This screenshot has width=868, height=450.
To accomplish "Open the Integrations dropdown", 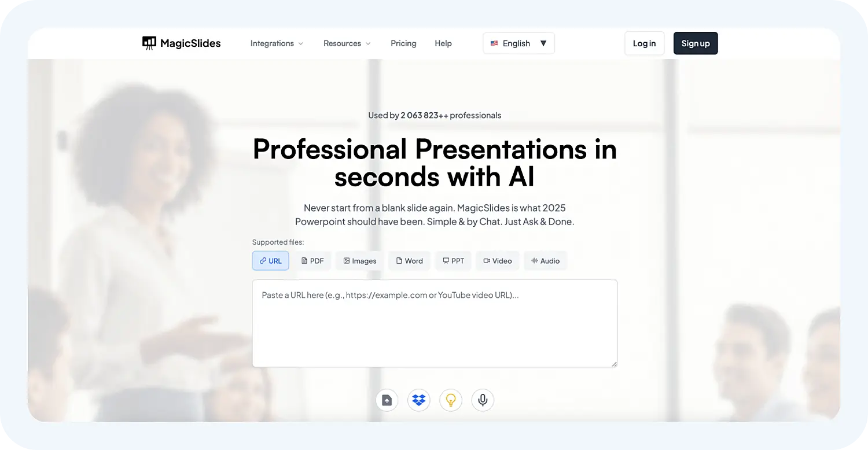I will click(277, 43).
